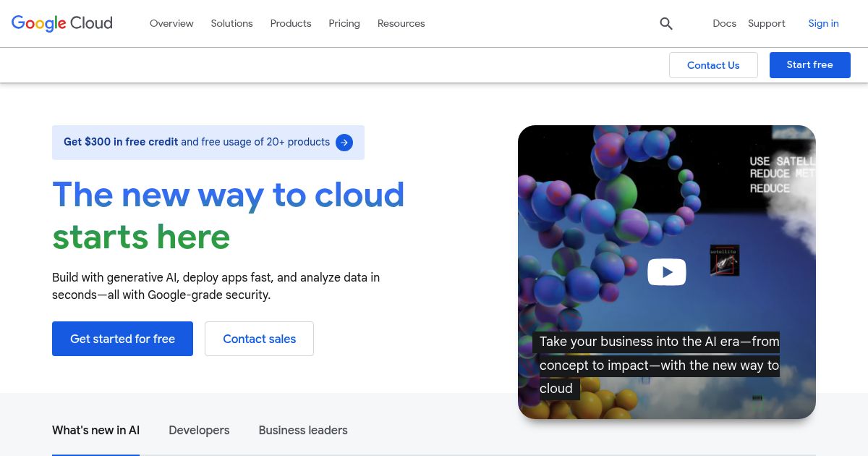This screenshot has width=868, height=456.
Task: Open the Overview page from navigation
Action: 171,23
